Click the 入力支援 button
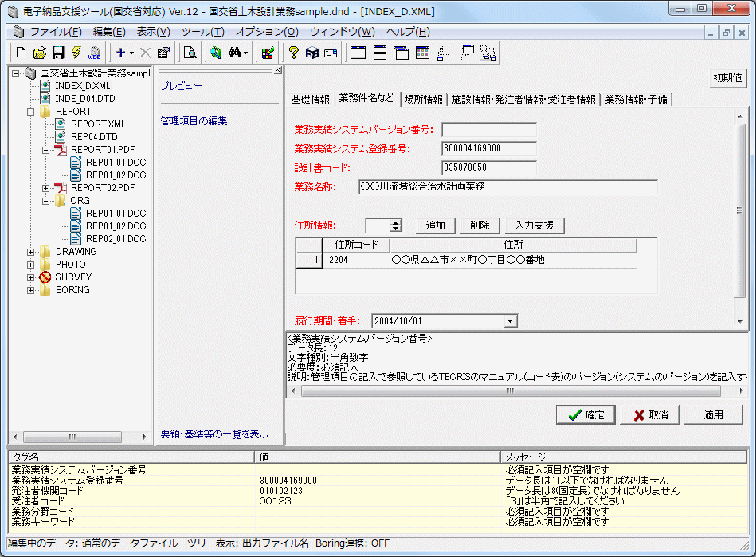756x557 pixels. [535, 226]
